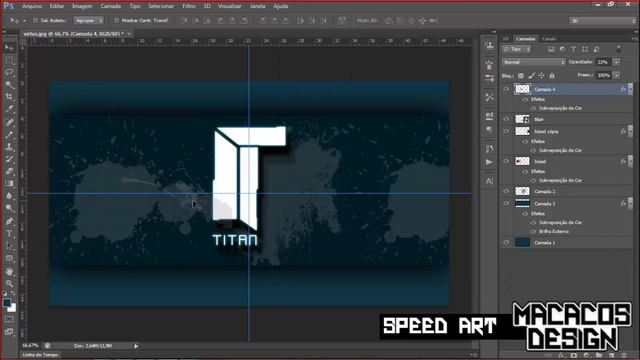Select the Brush tool
Image resolution: width=640 pixels, height=360 pixels.
coord(9,134)
